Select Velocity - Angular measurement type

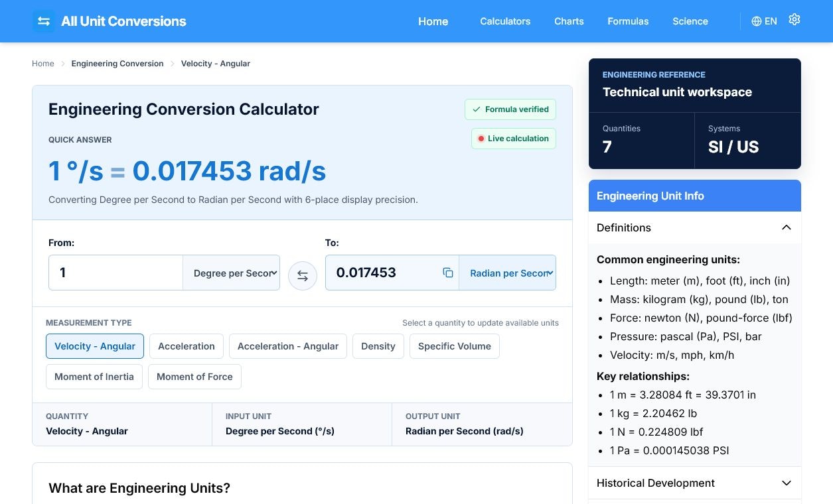tap(95, 346)
